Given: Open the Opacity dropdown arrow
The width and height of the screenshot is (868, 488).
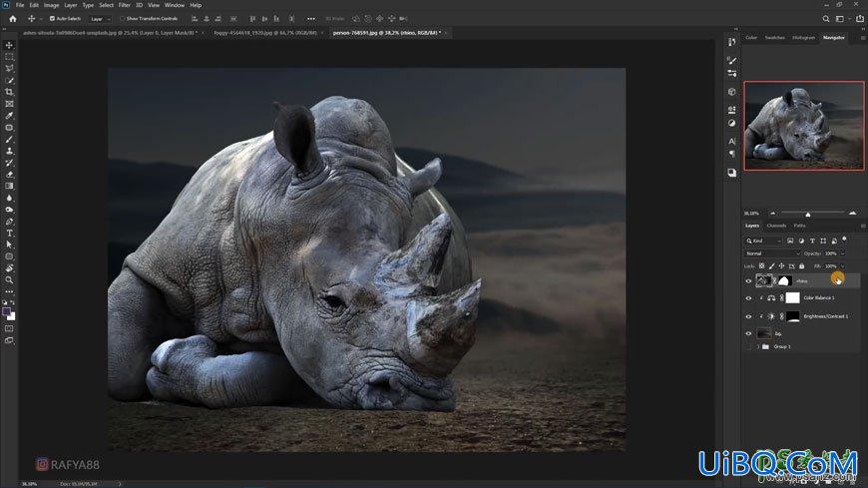Looking at the screenshot, I should point(842,253).
